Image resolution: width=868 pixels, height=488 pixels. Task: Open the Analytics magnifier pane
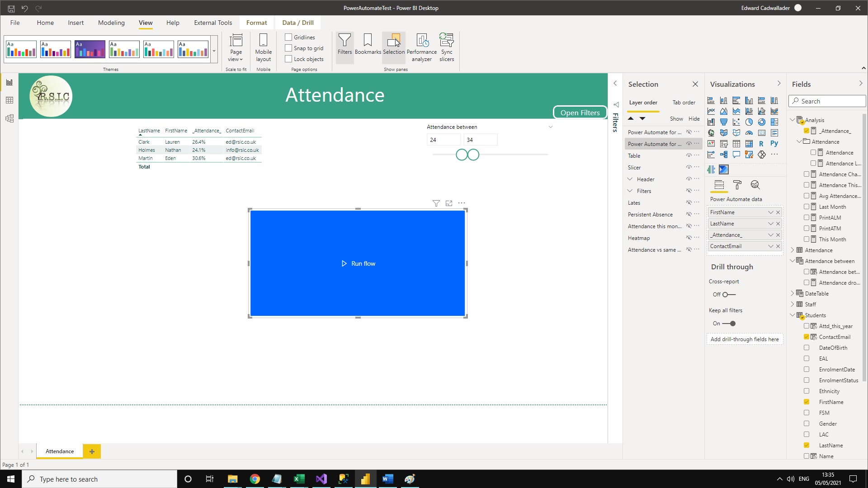tap(755, 185)
